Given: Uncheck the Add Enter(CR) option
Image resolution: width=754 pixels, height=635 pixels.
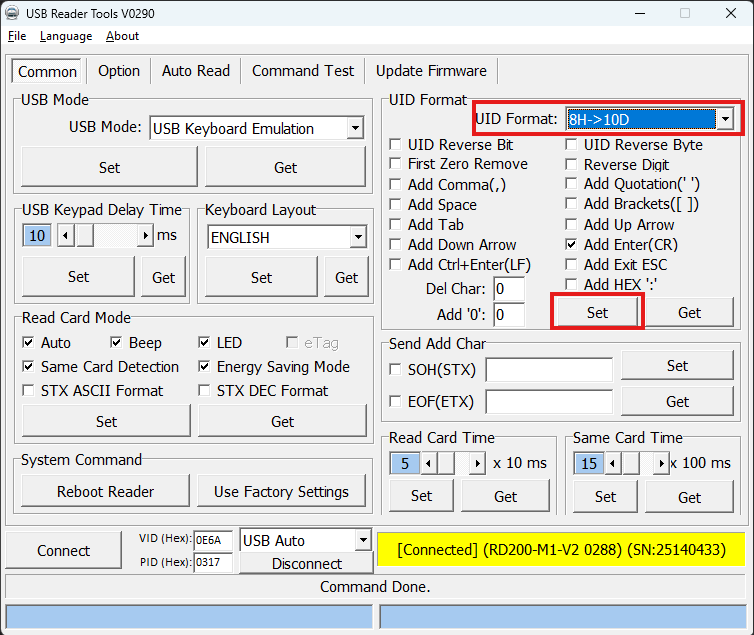Looking at the screenshot, I should (572, 244).
